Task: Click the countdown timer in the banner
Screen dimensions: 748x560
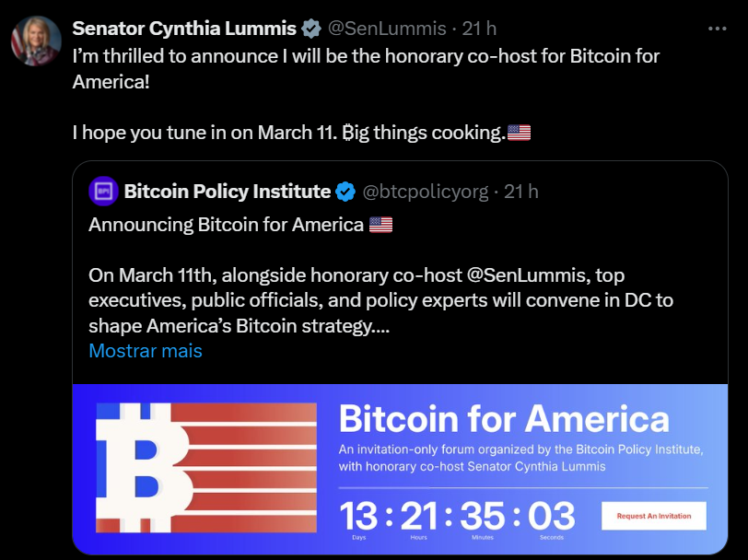Action: pos(458,517)
